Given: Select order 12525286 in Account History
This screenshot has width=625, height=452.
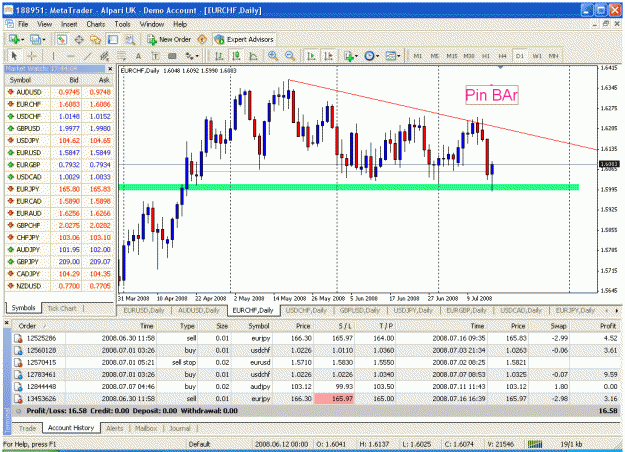Looking at the screenshot, I should pyautogui.click(x=316, y=338).
